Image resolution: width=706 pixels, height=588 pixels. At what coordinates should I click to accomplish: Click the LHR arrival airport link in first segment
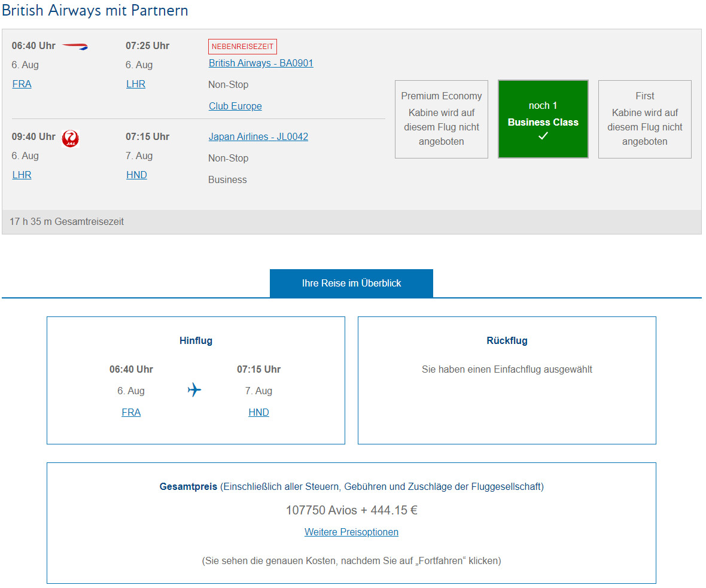(x=136, y=84)
